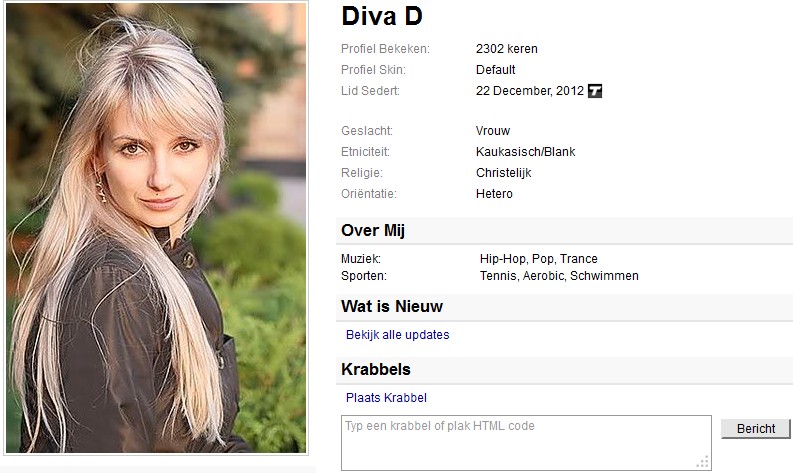The height and width of the screenshot is (473, 793).
Task: Click the Tennis, Aerobic, Schwimmen sports text
Action: tap(559, 276)
